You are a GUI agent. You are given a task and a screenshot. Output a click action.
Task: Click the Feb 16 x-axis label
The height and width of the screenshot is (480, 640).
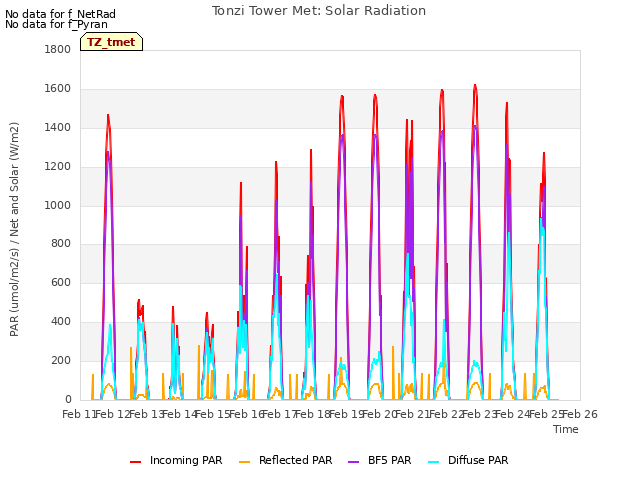[x=245, y=414]
